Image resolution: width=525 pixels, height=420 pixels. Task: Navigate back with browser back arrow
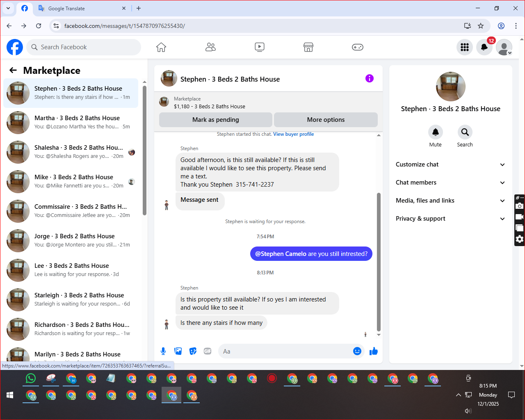[x=9, y=26]
